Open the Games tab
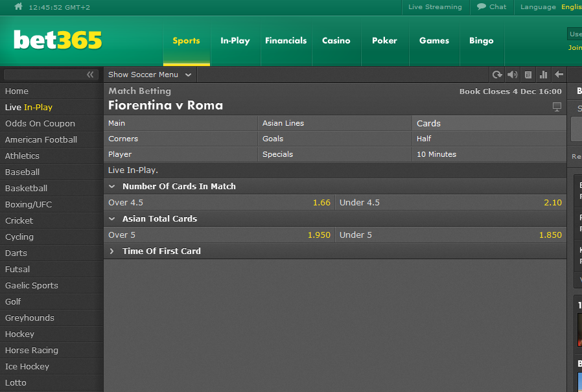582x392 pixels. pyautogui.click(x=434, y=40)
